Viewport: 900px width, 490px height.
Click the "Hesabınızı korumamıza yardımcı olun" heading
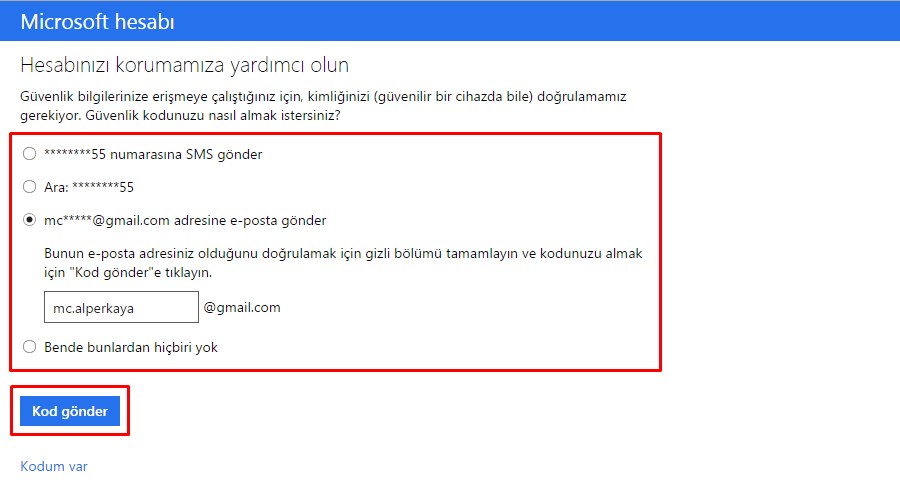[x=184, y=66]
